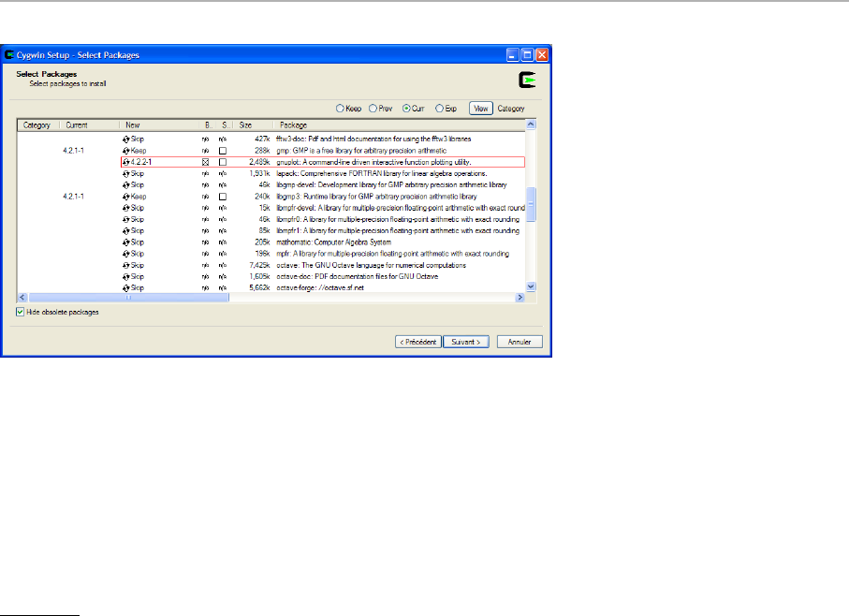Select the fftw3-doc package description

[373, 139]
